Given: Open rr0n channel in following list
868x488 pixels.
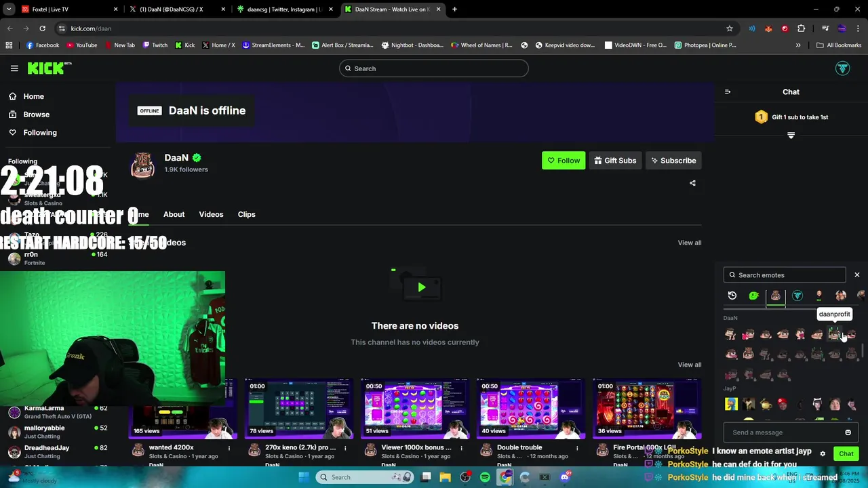Looking at the screenshot, I should (x=58, y=258).
